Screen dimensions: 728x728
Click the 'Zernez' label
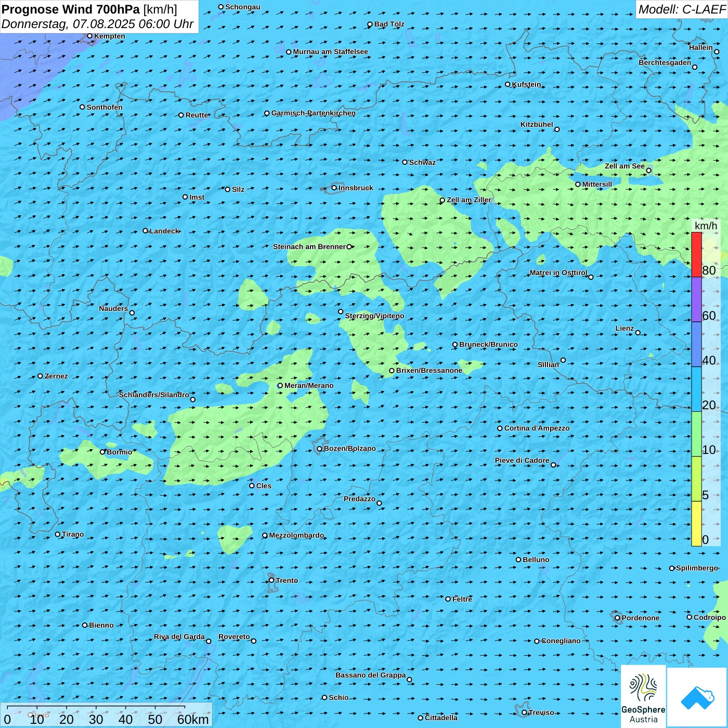click(56, 376)
